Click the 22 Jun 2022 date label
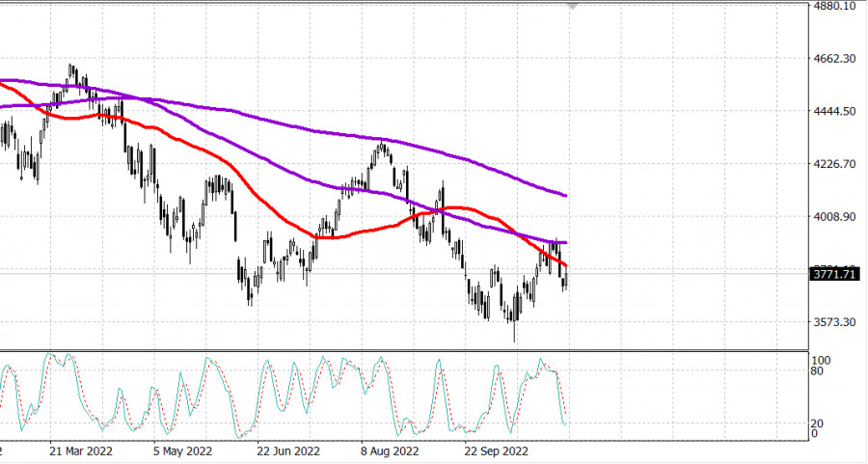 287,450
